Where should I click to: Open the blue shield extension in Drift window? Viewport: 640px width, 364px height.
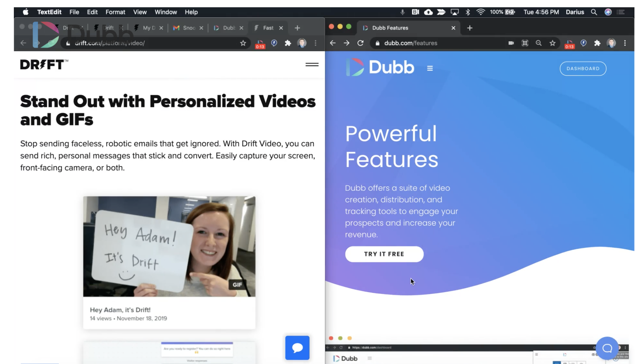click(274, 43)
